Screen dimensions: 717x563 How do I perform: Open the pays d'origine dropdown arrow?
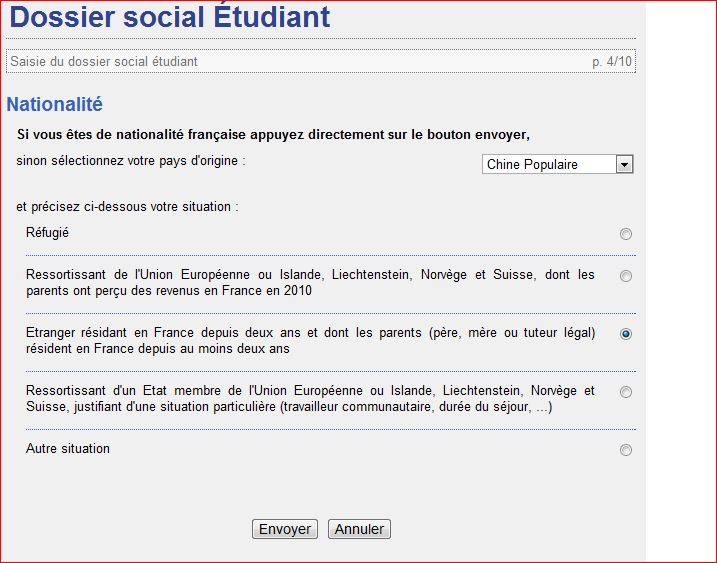624,164
